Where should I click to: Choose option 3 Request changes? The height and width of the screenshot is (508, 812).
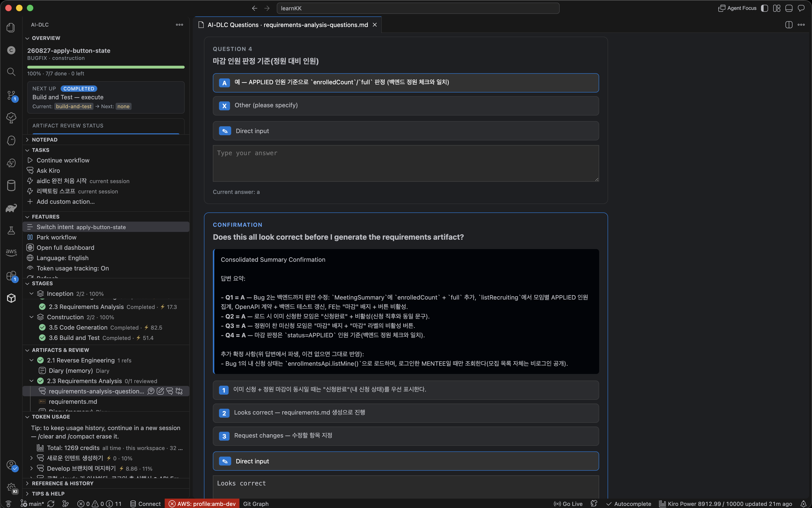pyautogui.click(x=406, y=436)
